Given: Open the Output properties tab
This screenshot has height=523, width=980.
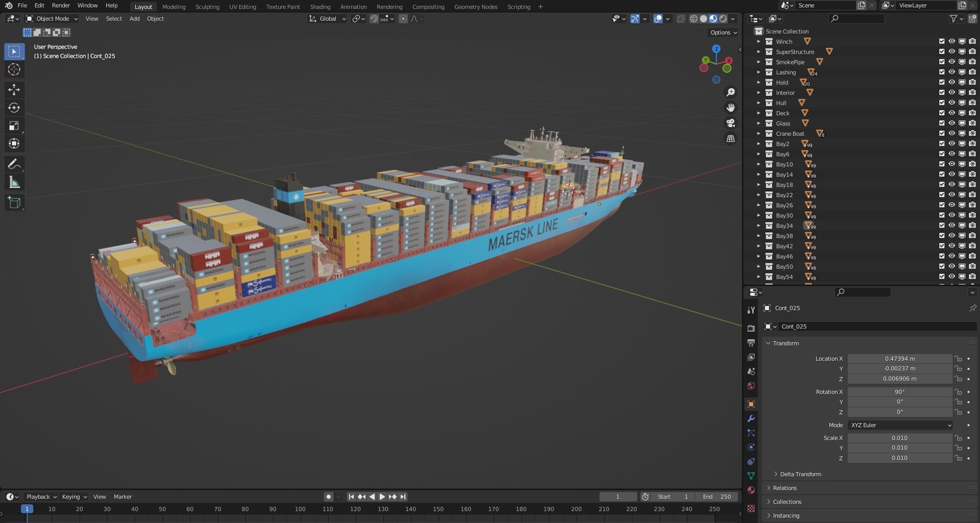Looking at the screenshot, I should pos(751,342).
